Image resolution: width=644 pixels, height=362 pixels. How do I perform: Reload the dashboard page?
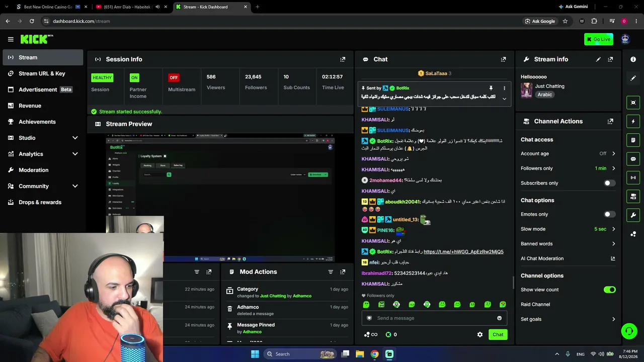pos(32,21)
